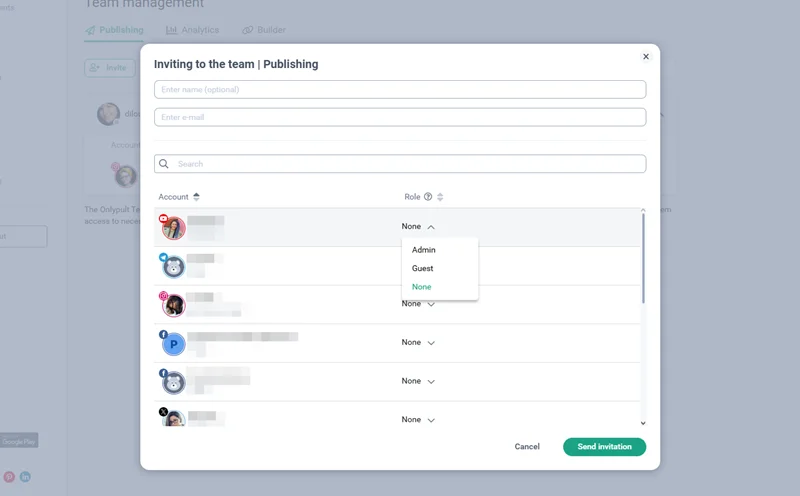This screenshot has width=800, height=496.
Task: Select None option in role dropdown
Action: tap(422, 287)
